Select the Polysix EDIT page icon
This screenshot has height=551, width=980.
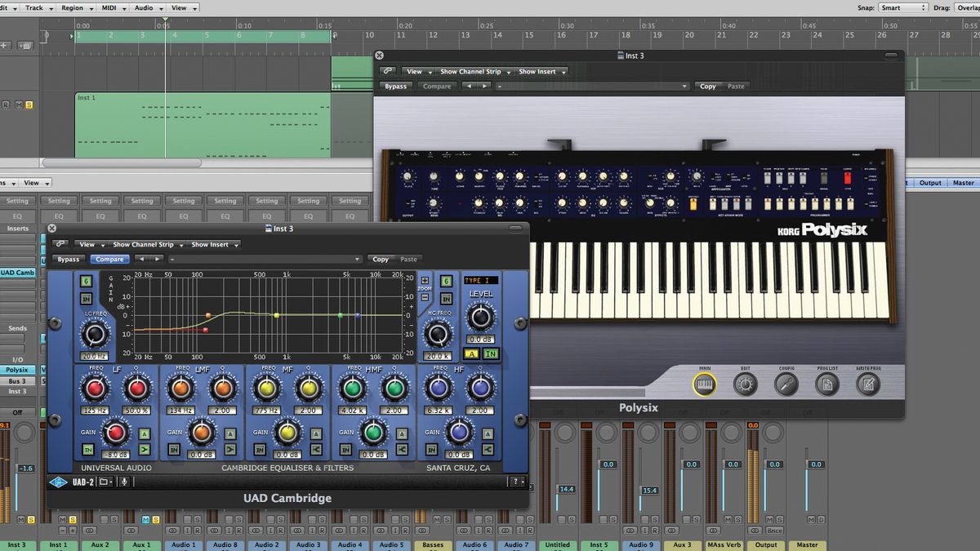coord(746,384)
